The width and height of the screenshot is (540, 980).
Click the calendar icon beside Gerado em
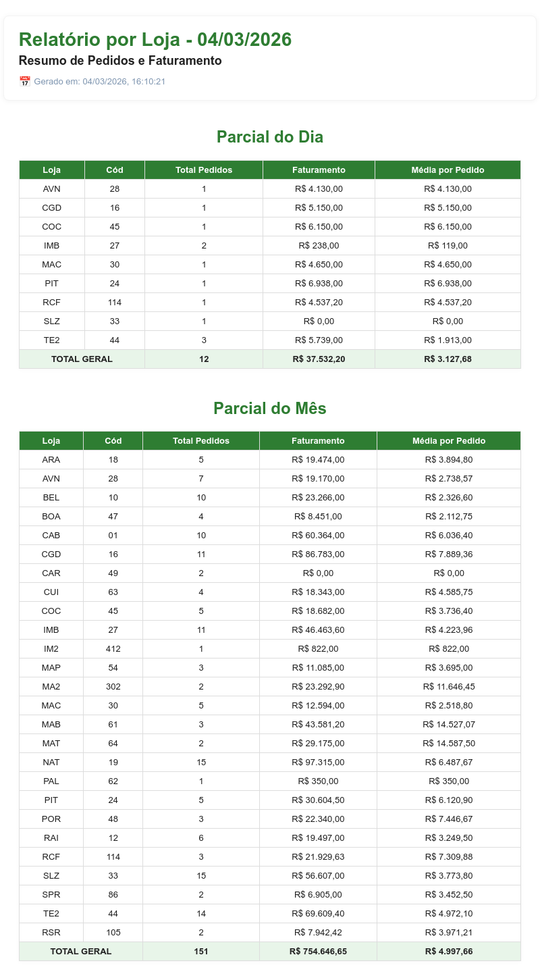pos(25,82)
